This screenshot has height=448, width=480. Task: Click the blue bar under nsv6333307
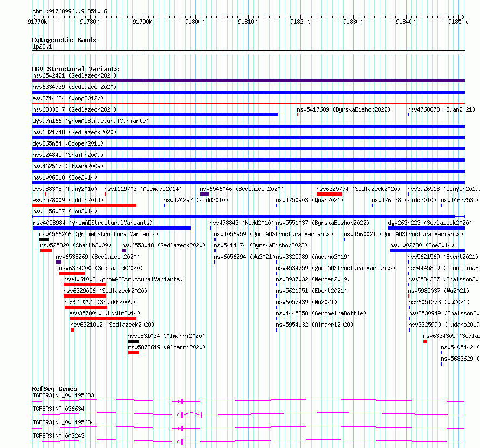pos(155,115)
